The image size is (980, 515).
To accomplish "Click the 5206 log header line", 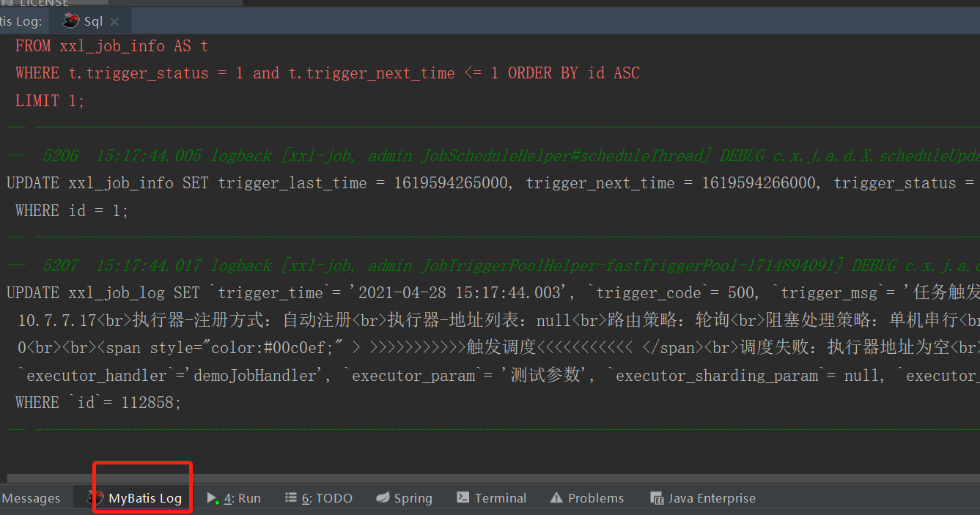I will click(493, 156).
